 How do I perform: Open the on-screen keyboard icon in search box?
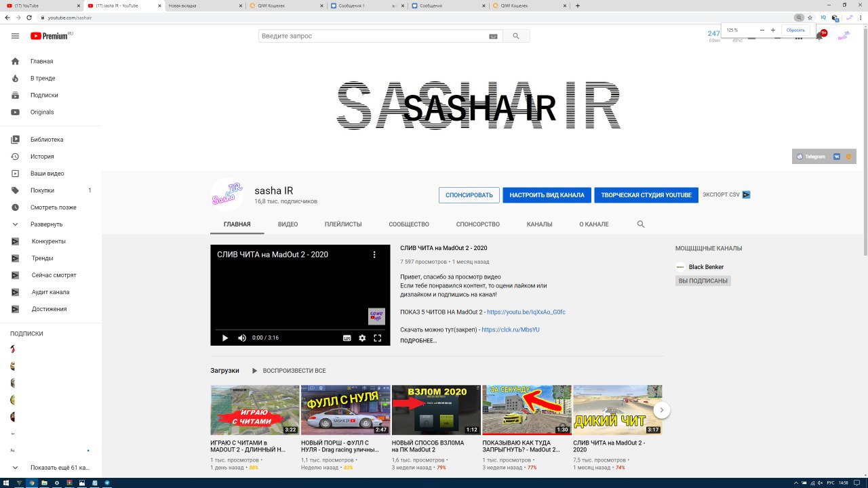[x=492, y=36]
